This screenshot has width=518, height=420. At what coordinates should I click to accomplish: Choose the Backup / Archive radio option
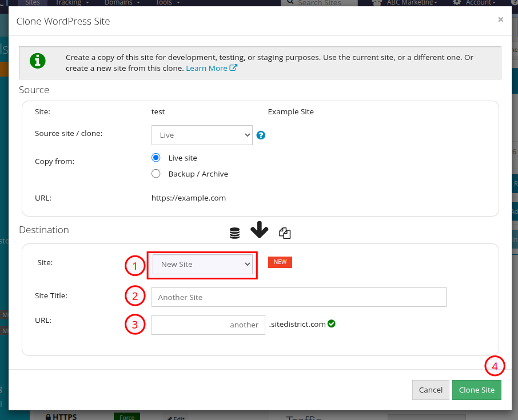156,174
